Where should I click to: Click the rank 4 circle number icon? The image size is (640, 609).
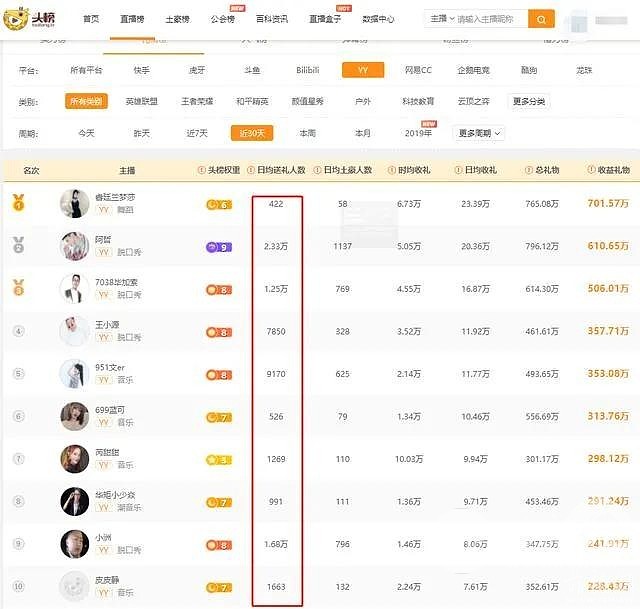click(18, 331)
